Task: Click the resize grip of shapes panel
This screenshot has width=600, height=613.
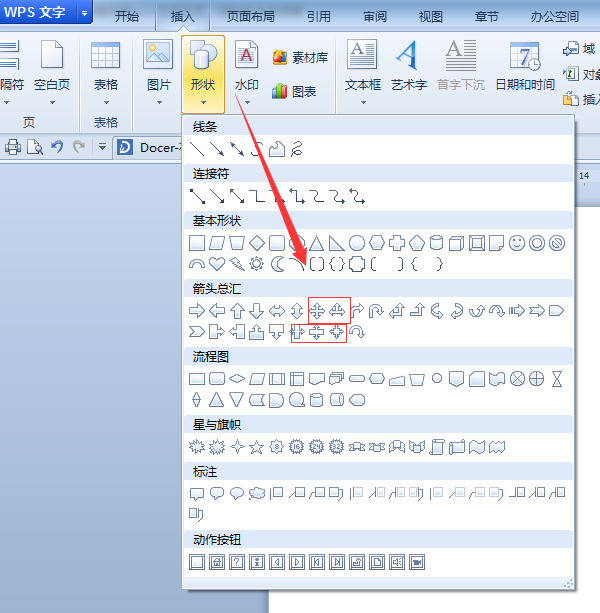Action: [x=568, y=584]
